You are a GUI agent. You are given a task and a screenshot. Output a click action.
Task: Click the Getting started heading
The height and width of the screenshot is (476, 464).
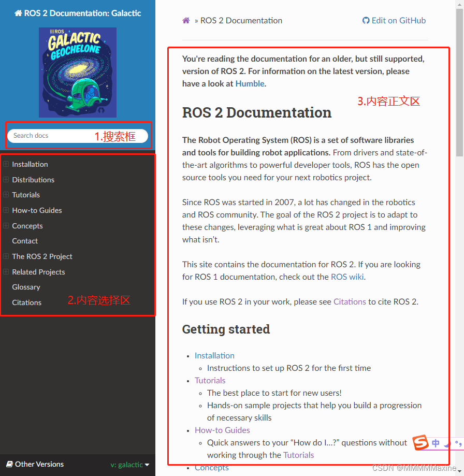(226, 329)
